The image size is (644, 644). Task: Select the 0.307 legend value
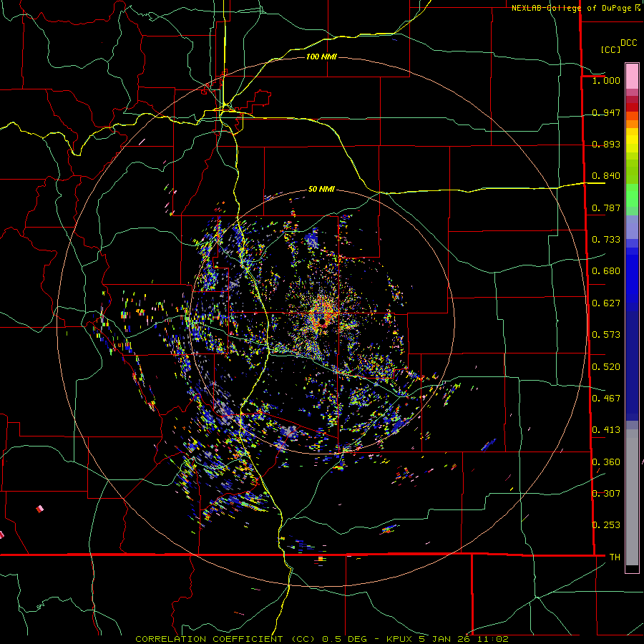click(606, 493)
